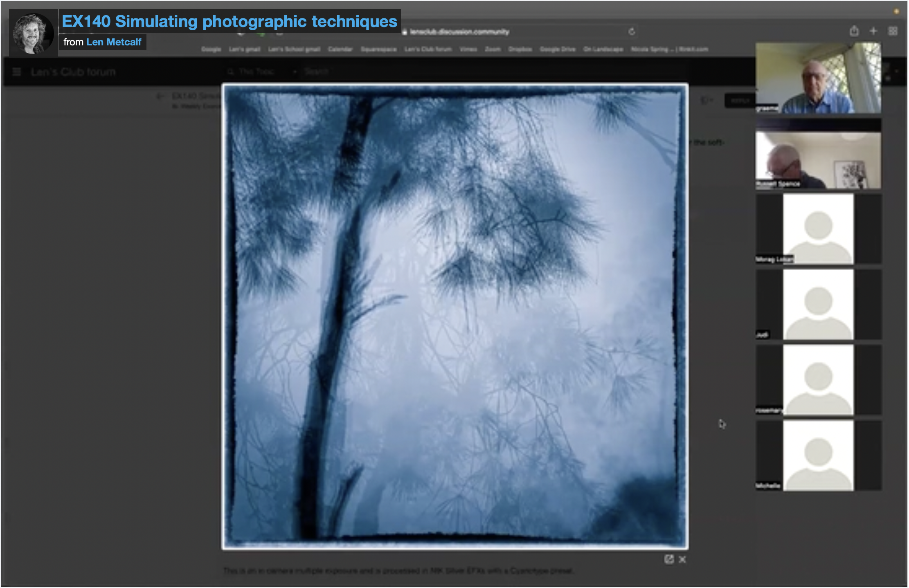Close the image lightbox with the X
This screenshot has height=588, width=909.
click(x=682, y=559)
